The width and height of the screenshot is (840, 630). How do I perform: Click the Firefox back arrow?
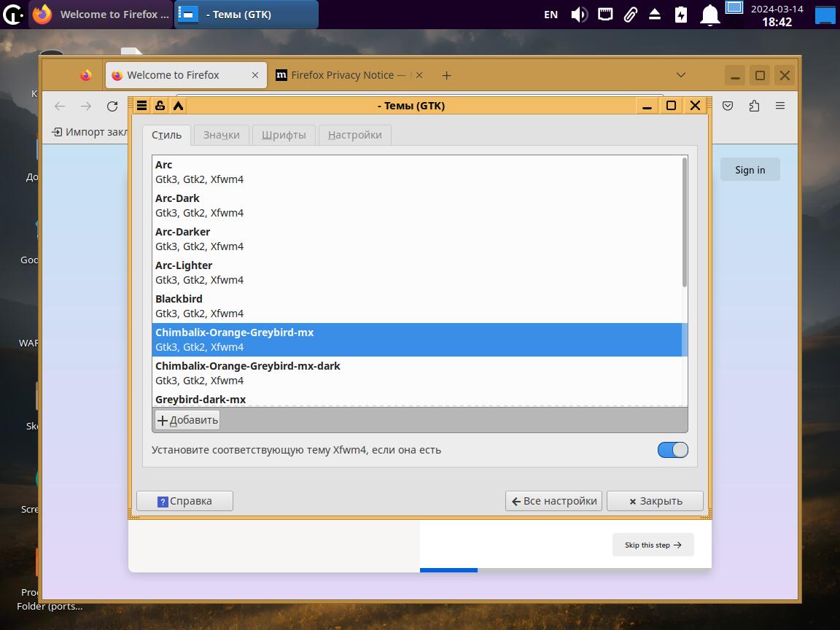[60, 106]
